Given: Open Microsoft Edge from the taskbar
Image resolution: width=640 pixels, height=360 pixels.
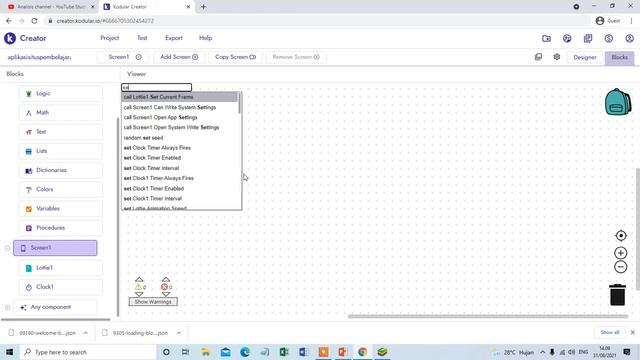Looking at the screenshot, I should coord(245,352).
